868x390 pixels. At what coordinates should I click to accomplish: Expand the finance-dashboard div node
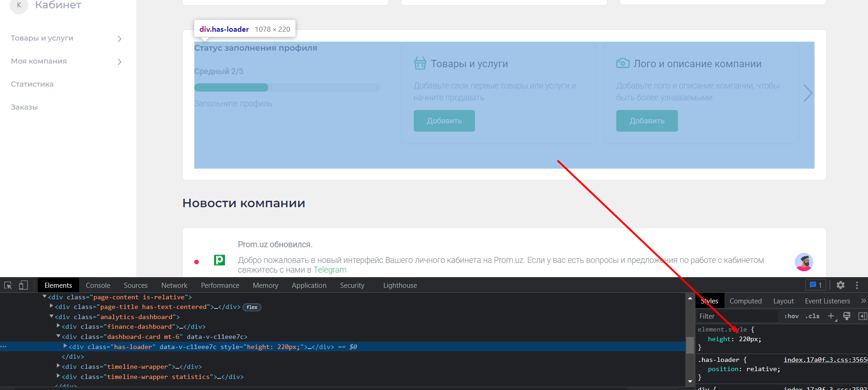coord(58,326)
